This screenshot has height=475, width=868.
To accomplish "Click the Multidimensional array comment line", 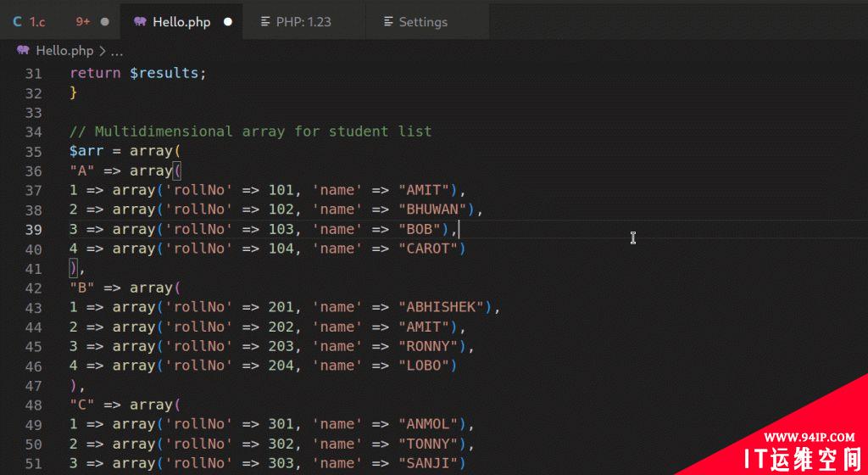I will tap(250, 131).
